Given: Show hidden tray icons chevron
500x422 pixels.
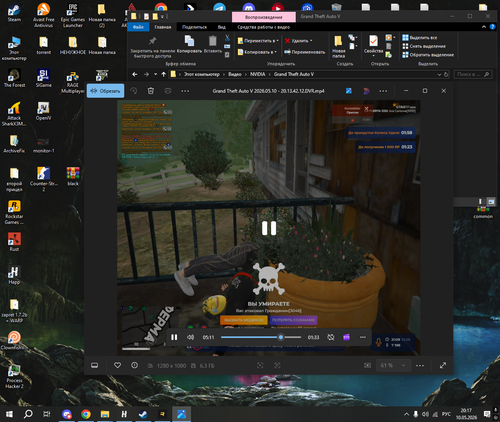Looking at the screenshot, I should [406, 414].
